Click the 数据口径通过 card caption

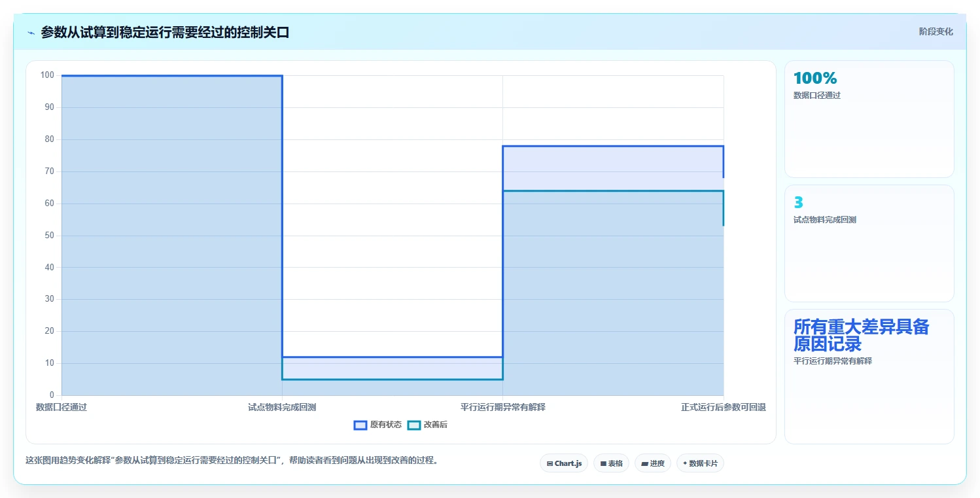(816, 96)
